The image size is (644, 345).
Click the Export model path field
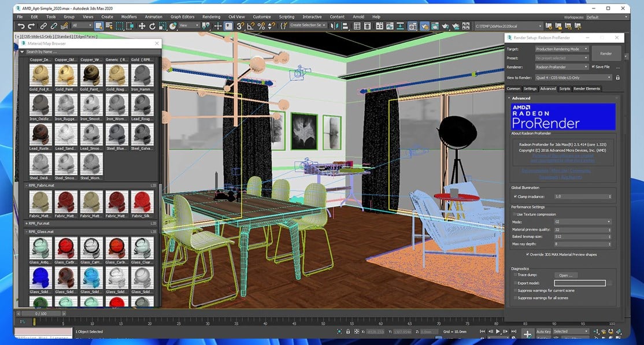coord(579,283)
